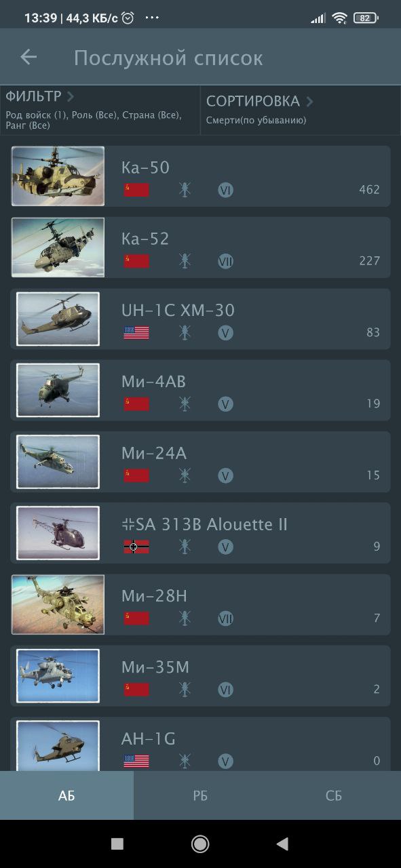This screenshot has height=868, width=401.
Task: Open the AH-1G list entry
Action: [200, 744]
